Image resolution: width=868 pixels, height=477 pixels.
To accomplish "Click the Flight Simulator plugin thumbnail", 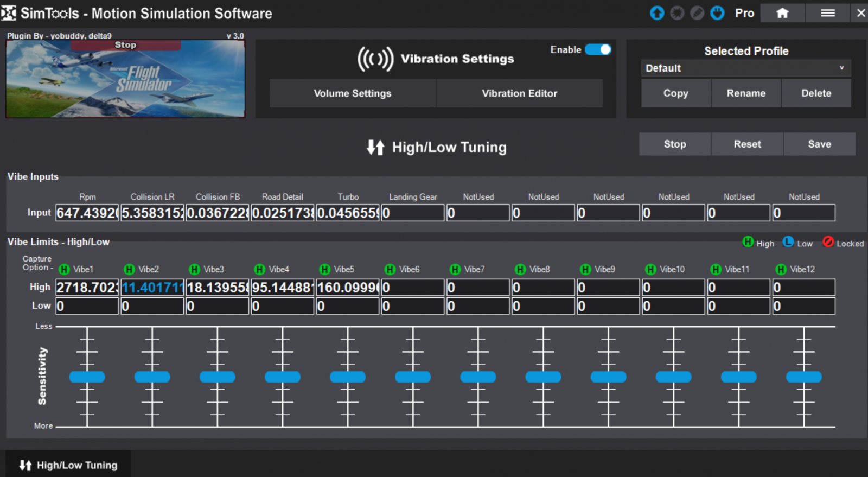I will tap(125, 81).
